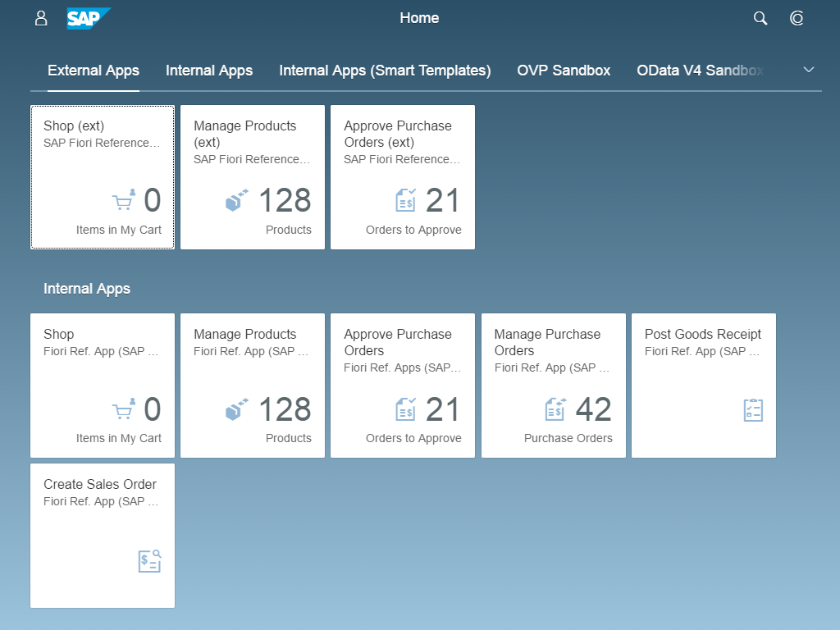Screen dimensions: 840x630
Task: Click the Home title in the header
Action: [x=419, y=17]
